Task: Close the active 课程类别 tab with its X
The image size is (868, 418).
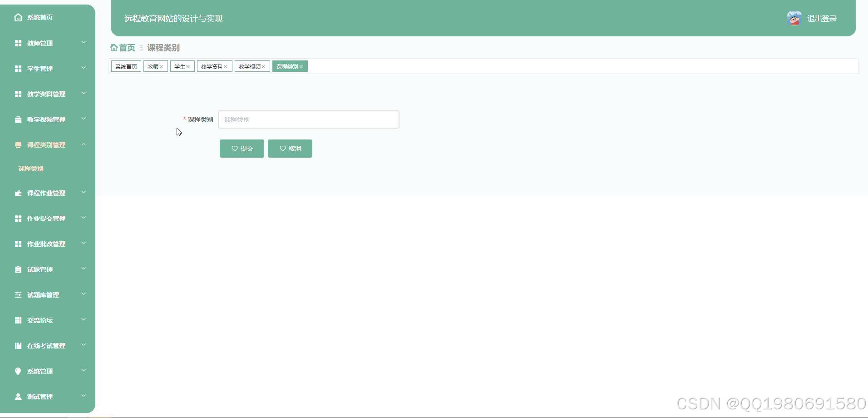Action: click(301, 66)
